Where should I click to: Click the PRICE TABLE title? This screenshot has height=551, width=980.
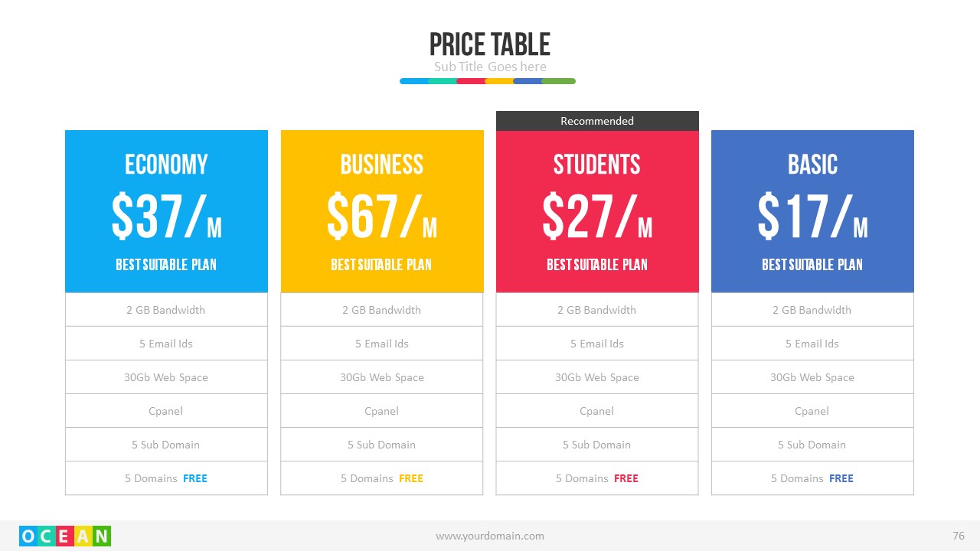(490, 44)
